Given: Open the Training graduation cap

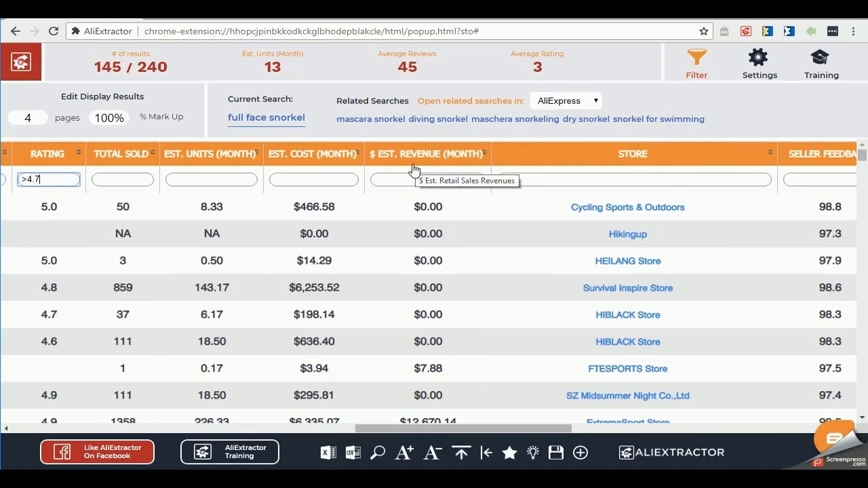Looking at the screenshot, I should pos(821,64).
